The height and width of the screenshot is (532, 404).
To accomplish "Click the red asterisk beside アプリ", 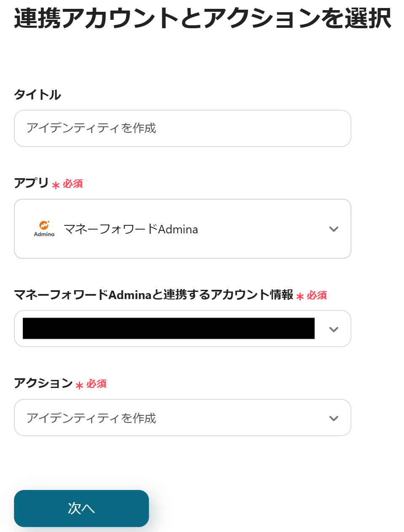I will point(56,185).
